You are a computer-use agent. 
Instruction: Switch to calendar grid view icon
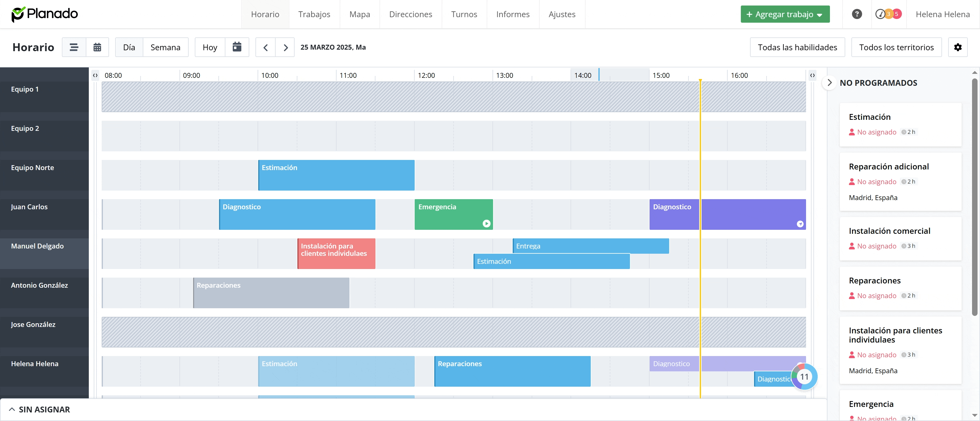[97, 47]
